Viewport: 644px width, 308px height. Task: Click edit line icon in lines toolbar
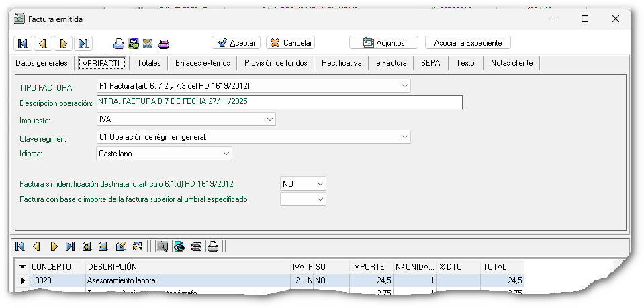pyautogui.click(x=121, y=247)
